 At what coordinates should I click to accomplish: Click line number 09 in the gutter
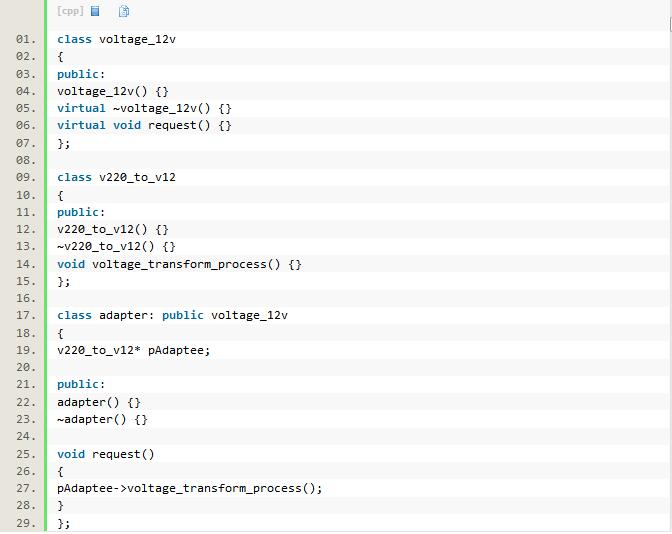click(x=26, y=177)
